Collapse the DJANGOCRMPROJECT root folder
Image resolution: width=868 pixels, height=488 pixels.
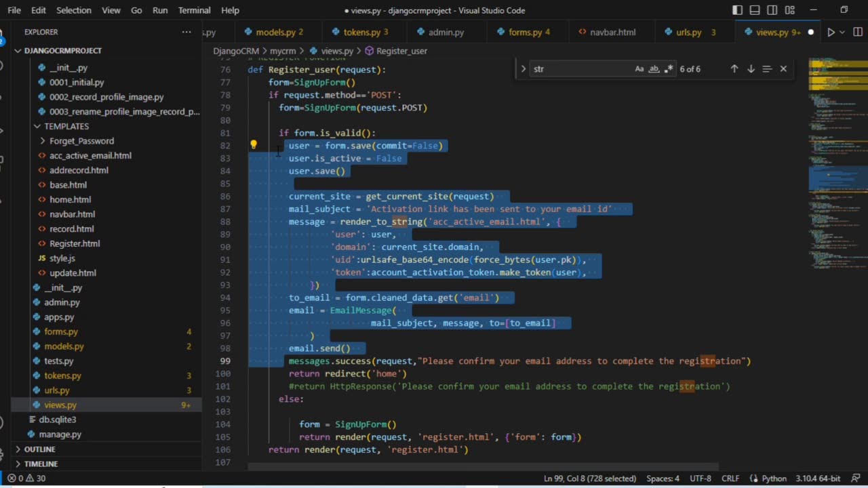click(x=63, y=51)
